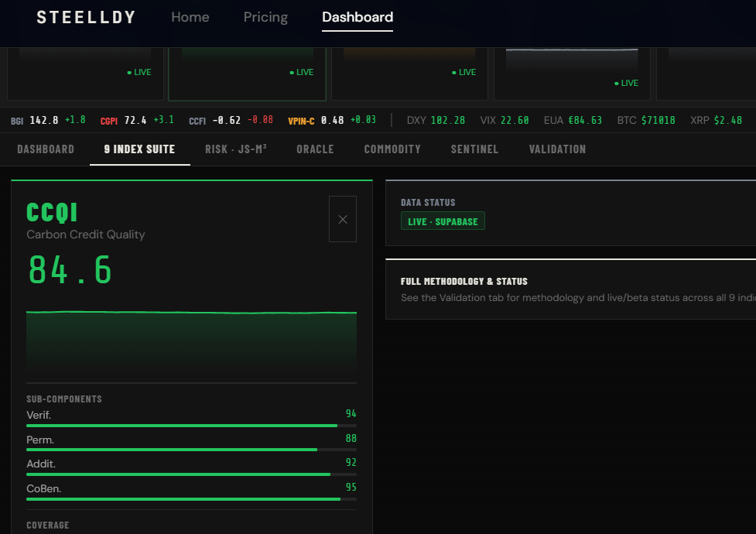The image size is (756, 534).
Task: Open the RISK · JS-M³ tab
Action: (x=236, y=149)
